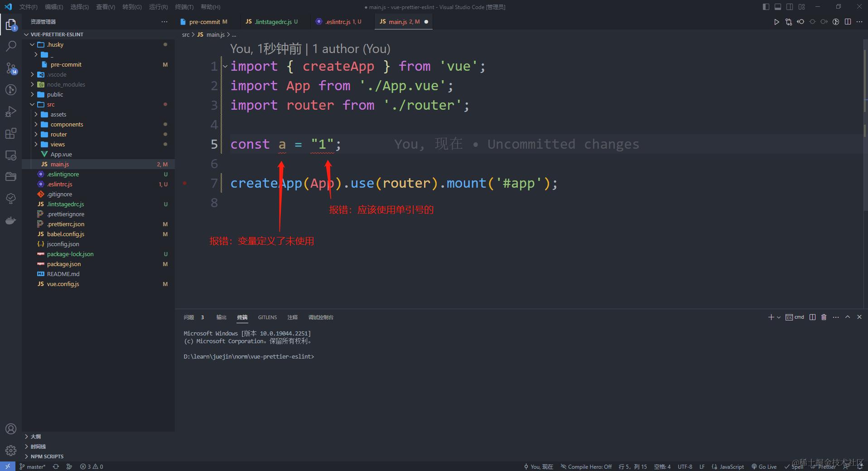Click the synchronize changes icon in status bar
Screen dimensions: 868x471
click(x=56, y=466)
